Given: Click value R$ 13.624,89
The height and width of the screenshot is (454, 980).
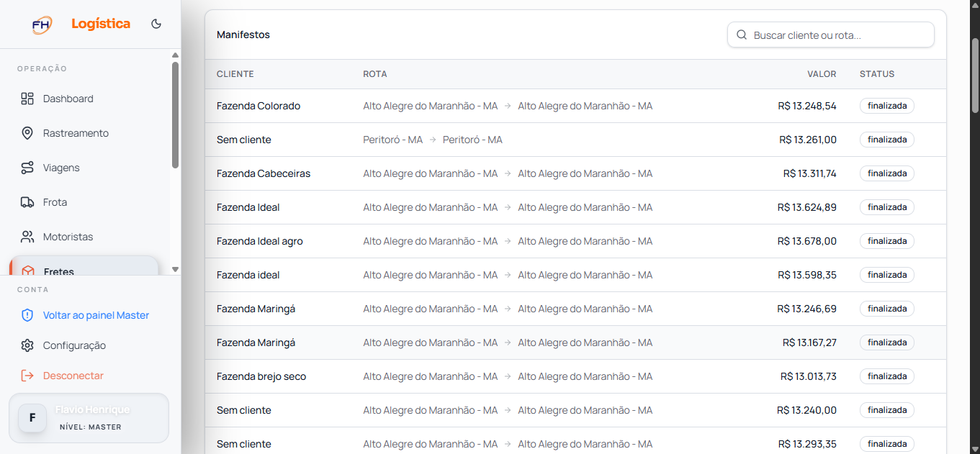Looking at the screenshot, I should click(x=807, y=207).
